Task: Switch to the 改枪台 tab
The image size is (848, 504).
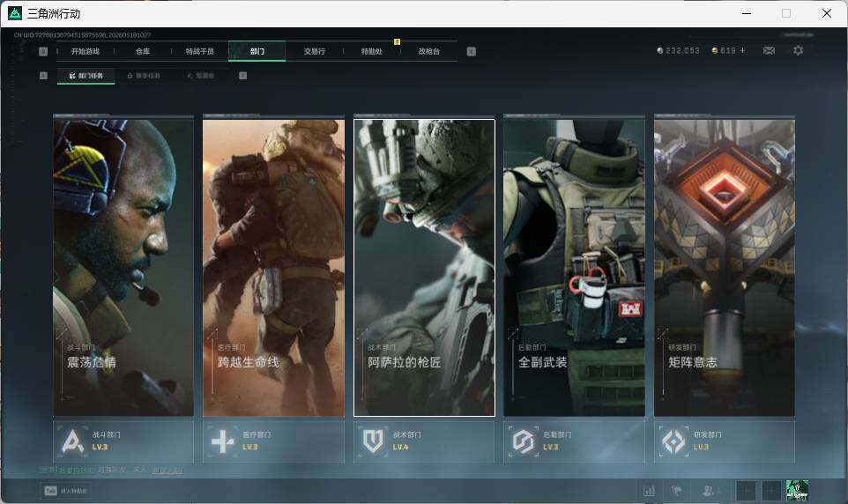Action: (x=429, y=51)
